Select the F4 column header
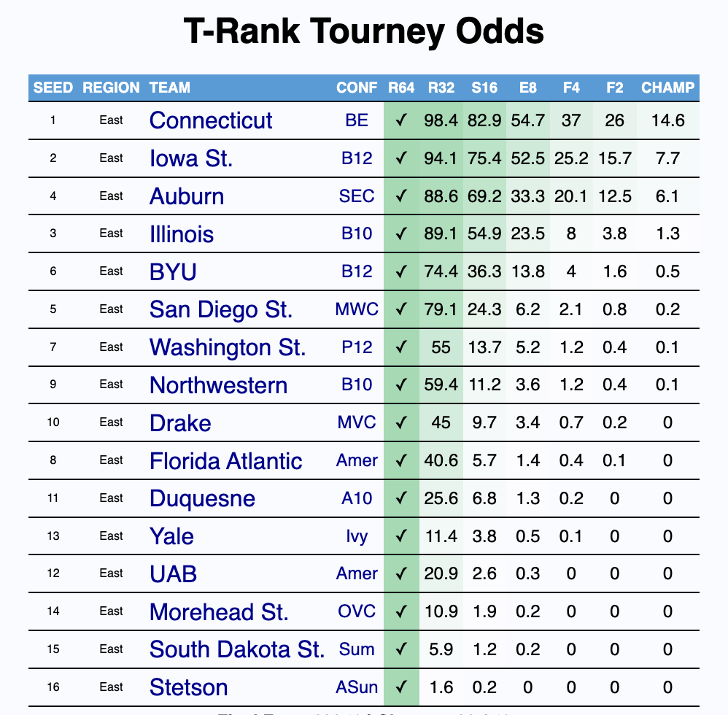Viewport: 728px width, 715px height. click(x=571, y=88)
